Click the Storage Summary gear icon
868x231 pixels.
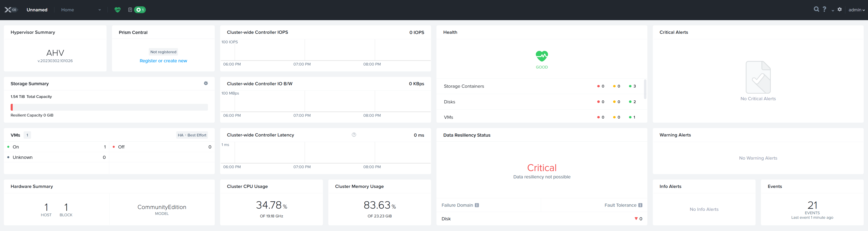[206, 83]
